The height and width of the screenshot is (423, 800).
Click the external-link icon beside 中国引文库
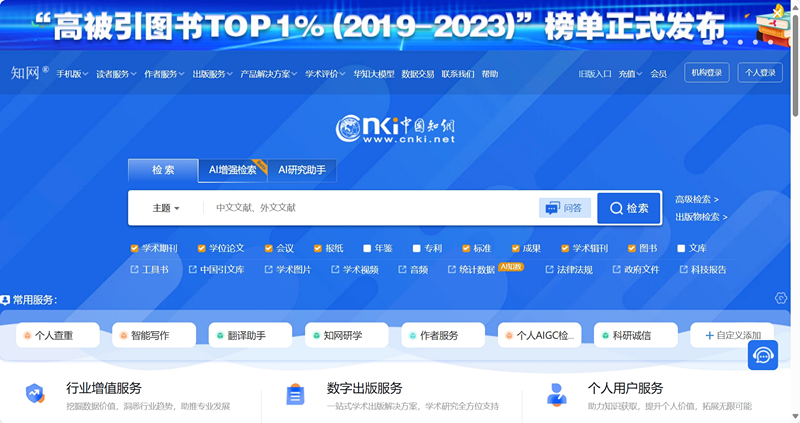pyautogui.click(x=192, y=269)
